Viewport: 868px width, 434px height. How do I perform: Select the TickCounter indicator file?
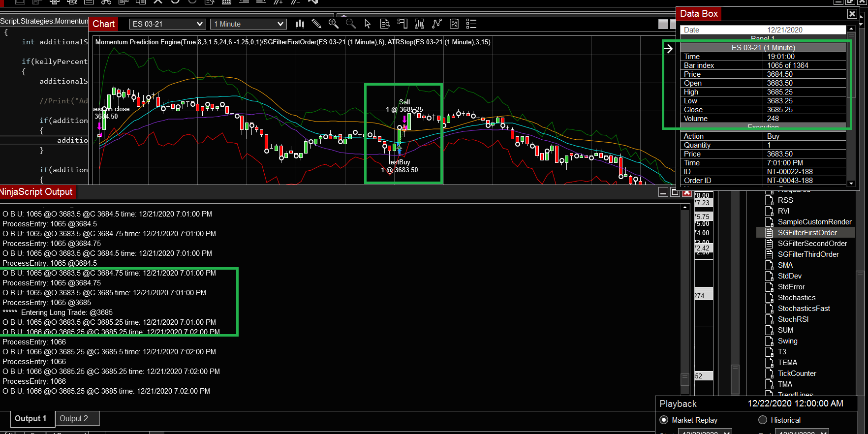coord(797,373)
